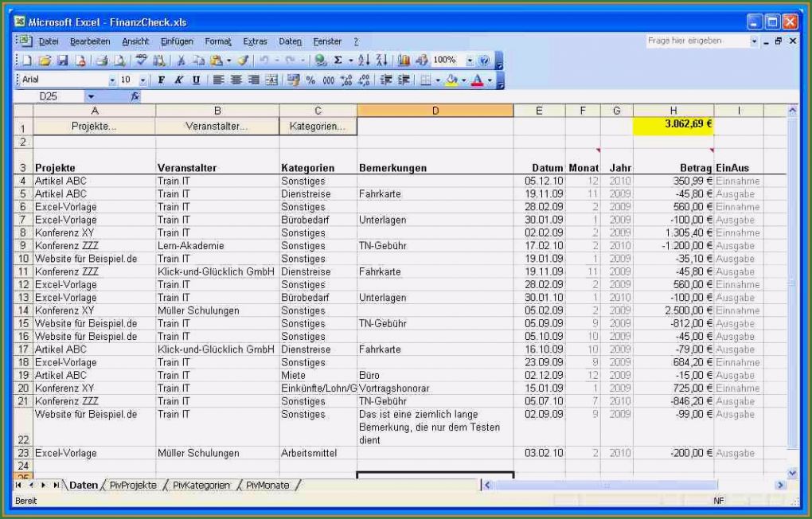Select the AutoSum icon
This screenshot has width=812, height=519.
pos(338,60)
